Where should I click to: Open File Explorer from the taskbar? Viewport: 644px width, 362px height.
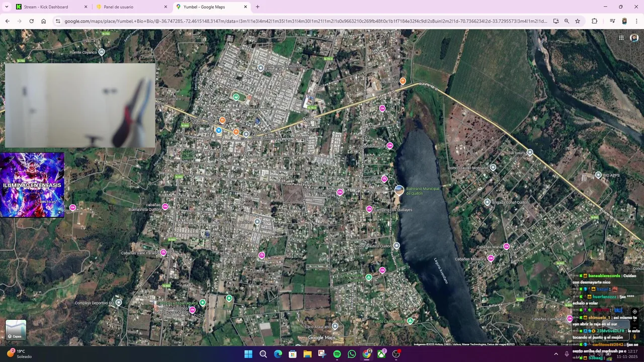pos(307,354)
